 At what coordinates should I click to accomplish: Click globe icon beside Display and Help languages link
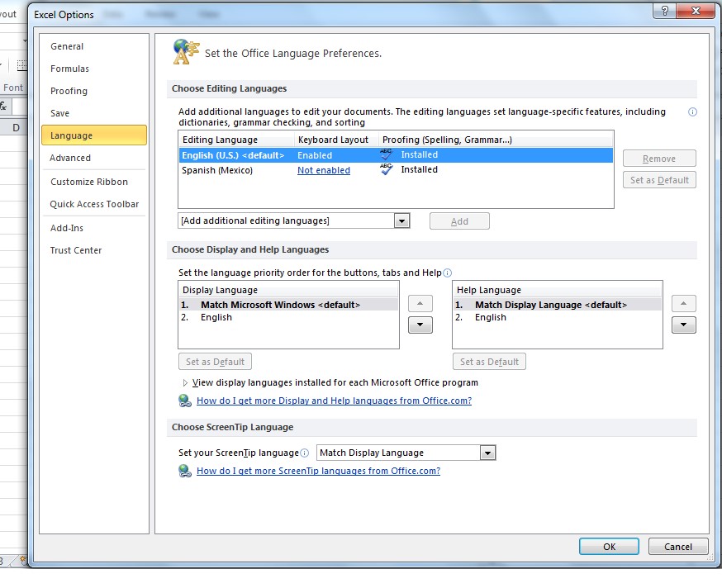pyautogui.click(x=185, y=401)
